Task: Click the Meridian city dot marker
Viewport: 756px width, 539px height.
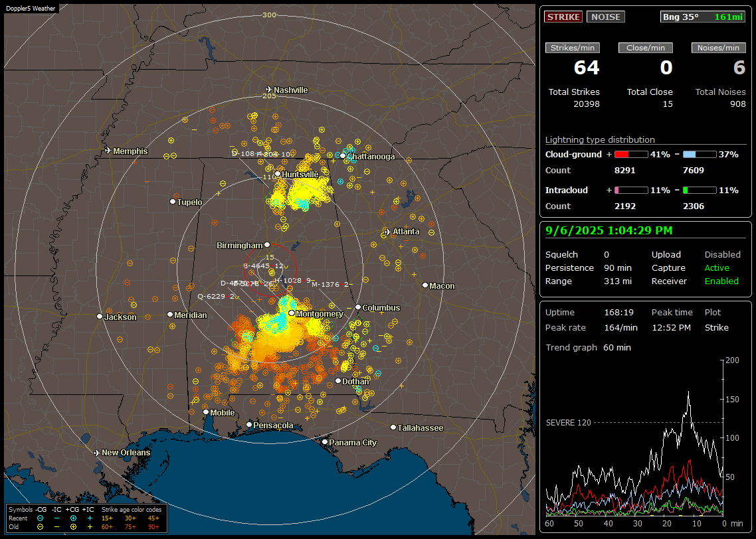Action: pyautogui.click(x=169, y=314)
